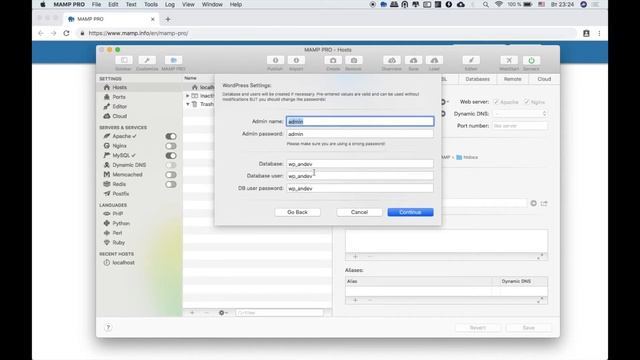Viewport: 640px width, 360px height.
Task: Click the Import toolbar icon
Action: pos(296,60)
